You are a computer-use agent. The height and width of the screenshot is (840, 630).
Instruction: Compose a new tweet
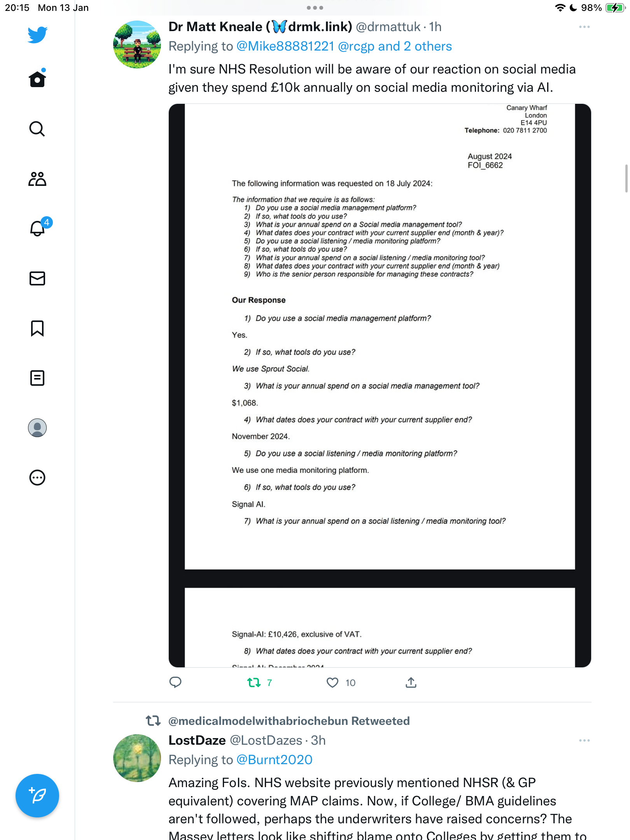(37, 796)
